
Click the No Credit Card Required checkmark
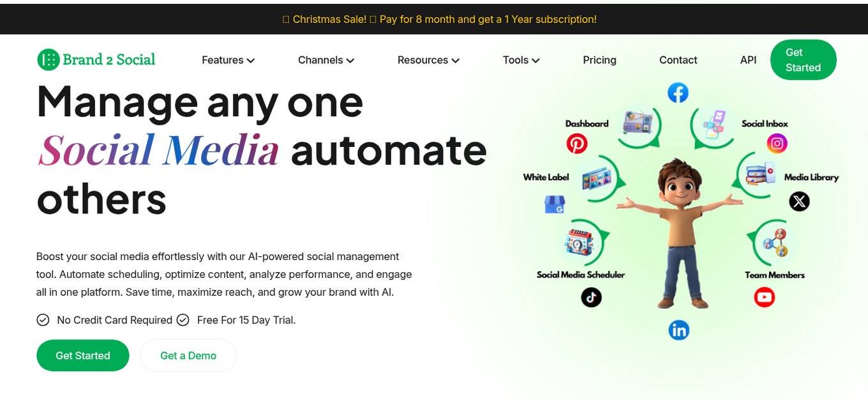coord(43,319)
